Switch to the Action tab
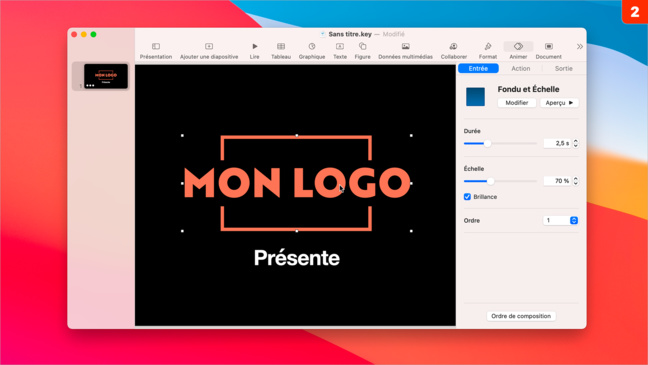Viewport: 648px width, 365px height. click(521, 69)
